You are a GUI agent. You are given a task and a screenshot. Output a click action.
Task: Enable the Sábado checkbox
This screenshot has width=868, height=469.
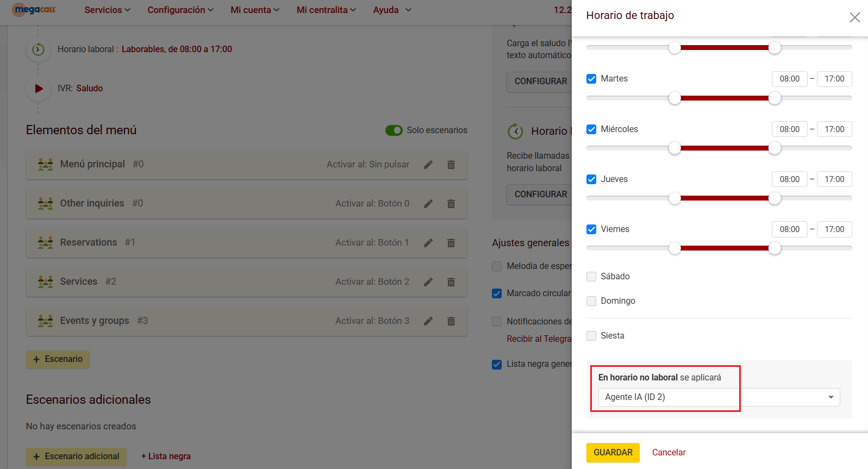591,277
